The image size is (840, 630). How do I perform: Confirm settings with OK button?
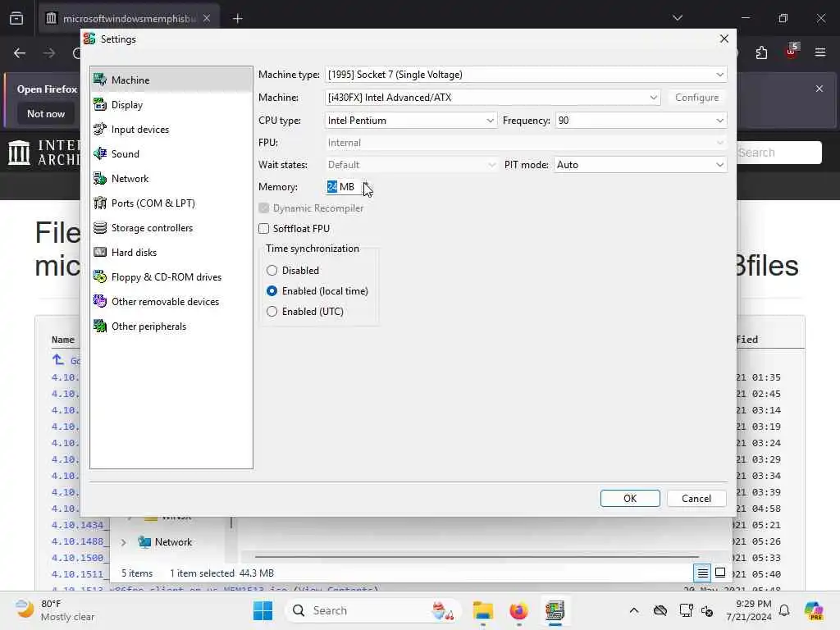tap(630, 498)
